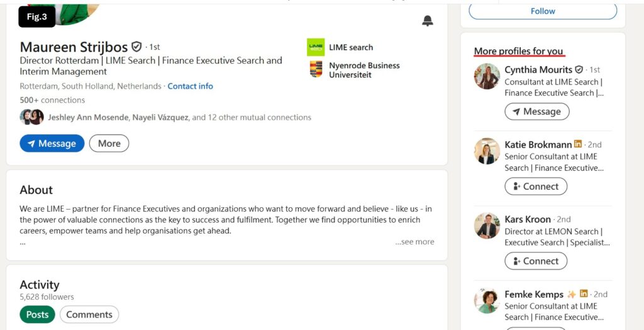
Task: Open Contact info link
Action: click(190, 86)
